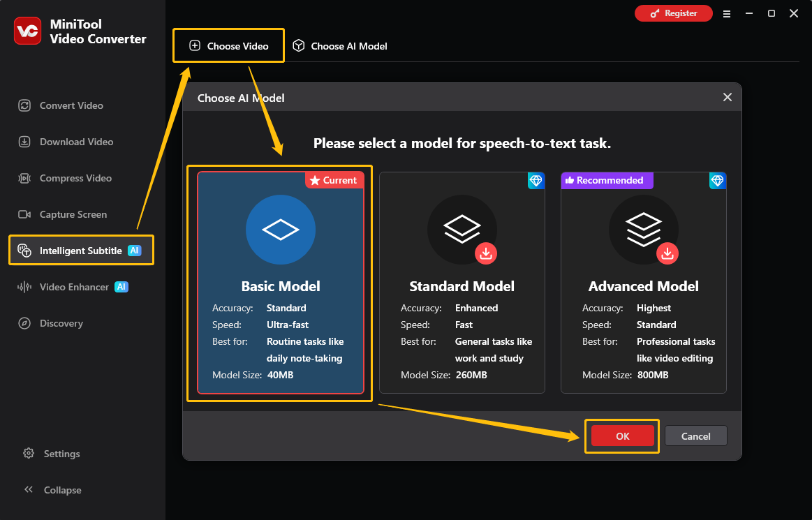This screenshot has height=520, width=812.
Task: Click the Standard Model layers icon
Action: pos(462,228)
